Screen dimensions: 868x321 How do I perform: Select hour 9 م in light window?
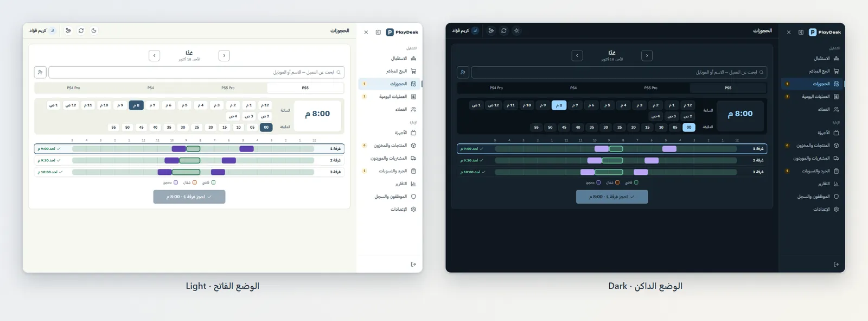[x=120, y=105]
